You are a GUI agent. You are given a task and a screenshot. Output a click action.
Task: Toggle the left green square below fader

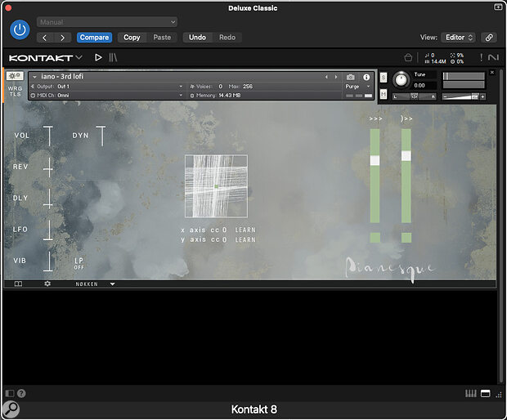(x=375, y=238)
